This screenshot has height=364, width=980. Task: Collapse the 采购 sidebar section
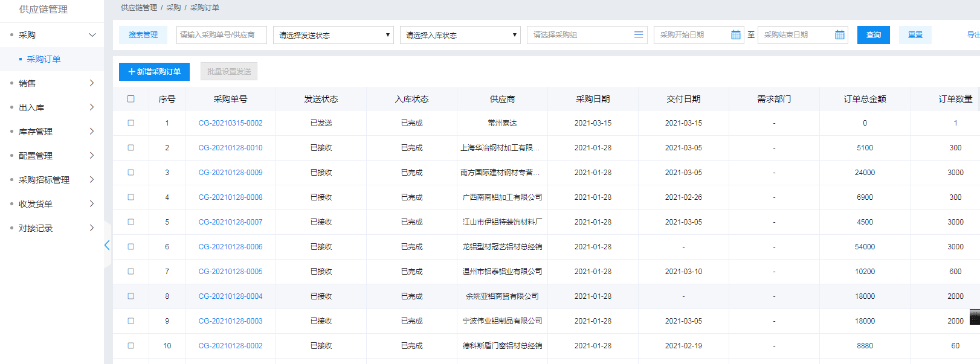click(x=92, y=35)
